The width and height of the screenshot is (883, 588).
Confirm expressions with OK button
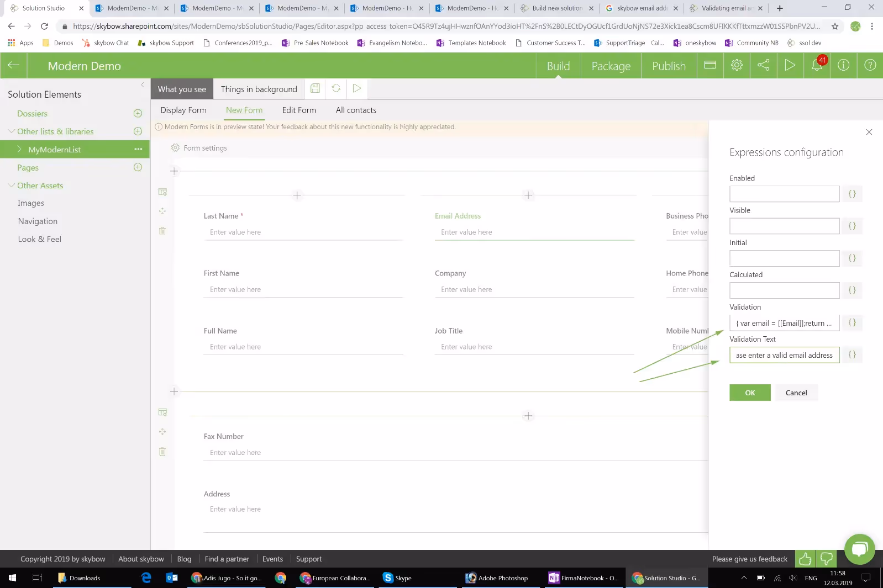(x=750, y=393)
